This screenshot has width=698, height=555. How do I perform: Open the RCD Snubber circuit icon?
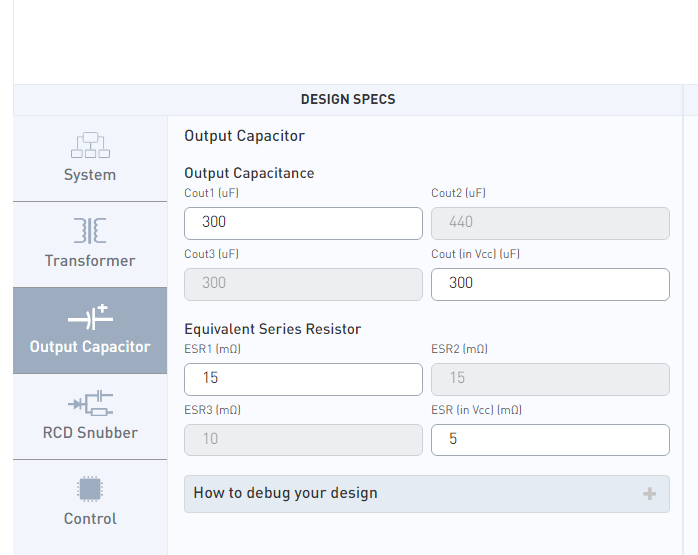pos(90,403)
